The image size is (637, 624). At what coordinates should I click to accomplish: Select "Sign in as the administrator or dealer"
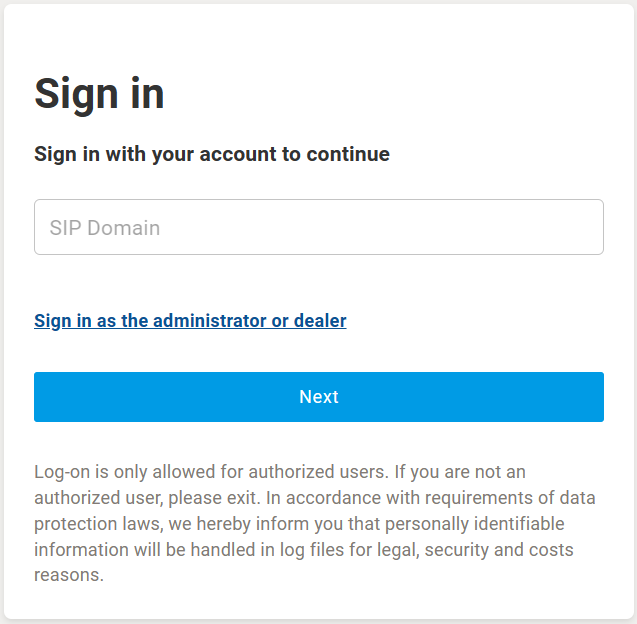click(x=190, y=321)
